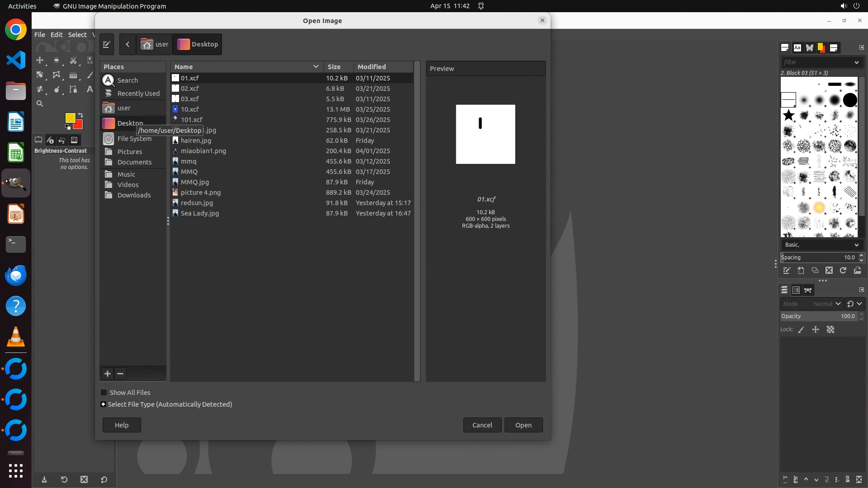The width and height of the screenshot is (868, 488).
Task: Select the Move tool in toolbox
Action: click(40, 60)
